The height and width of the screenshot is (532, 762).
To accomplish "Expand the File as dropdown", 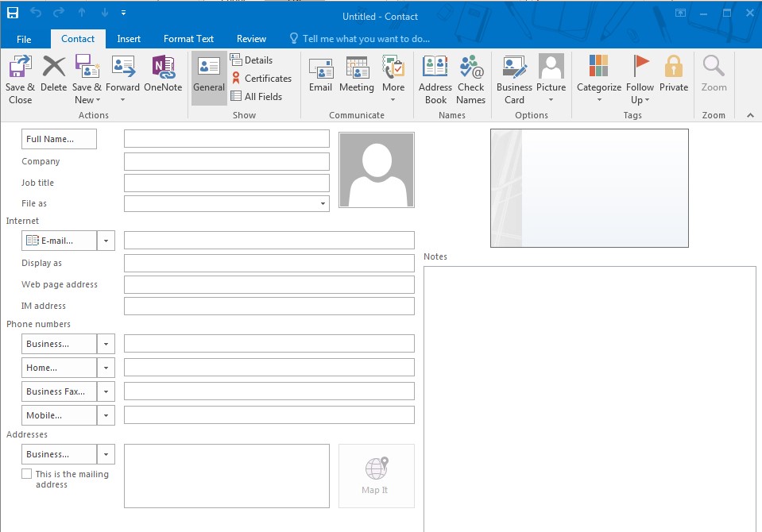I will click(323, 203).
